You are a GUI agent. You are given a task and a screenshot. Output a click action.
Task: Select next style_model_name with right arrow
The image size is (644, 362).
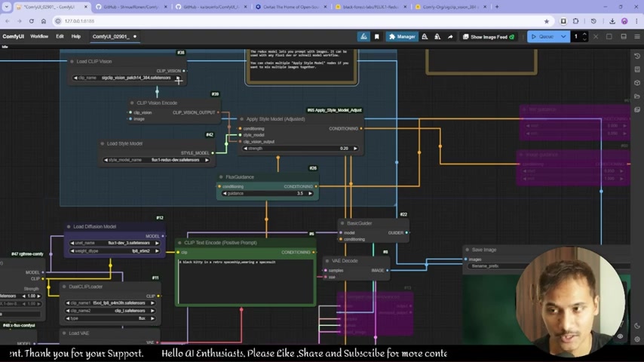pos(207,160)
